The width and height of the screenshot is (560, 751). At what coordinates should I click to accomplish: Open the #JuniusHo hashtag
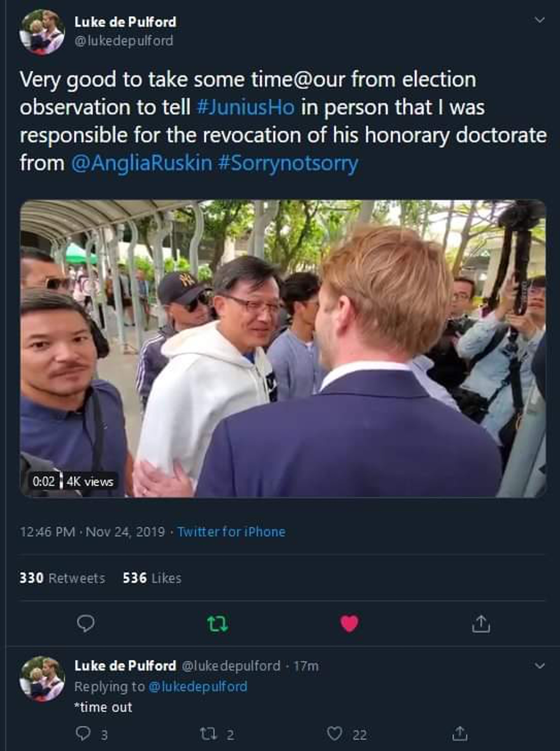click(x=245, y=107)
